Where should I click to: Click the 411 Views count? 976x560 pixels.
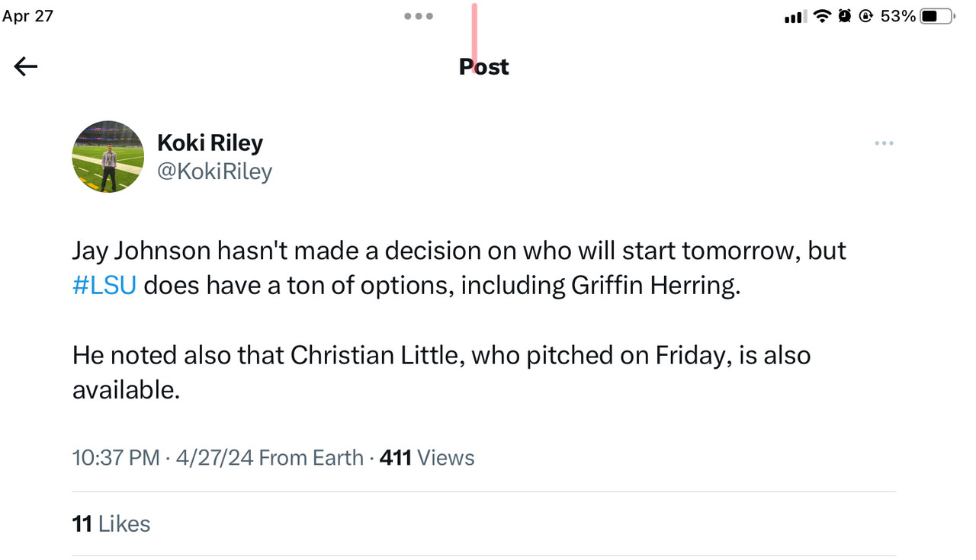[427, 457]
